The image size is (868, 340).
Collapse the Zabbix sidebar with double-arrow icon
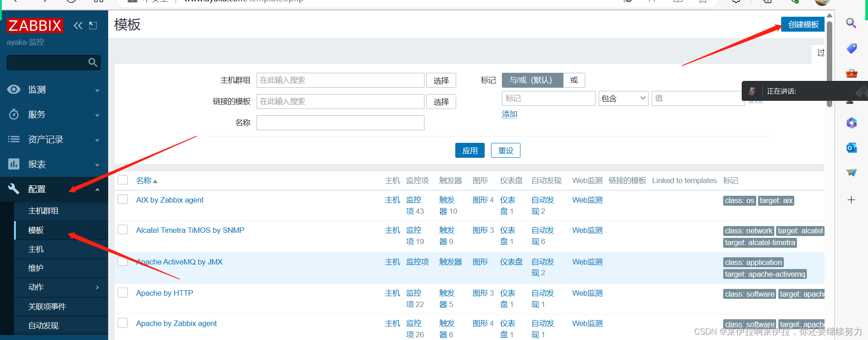(x=78, y=25)
